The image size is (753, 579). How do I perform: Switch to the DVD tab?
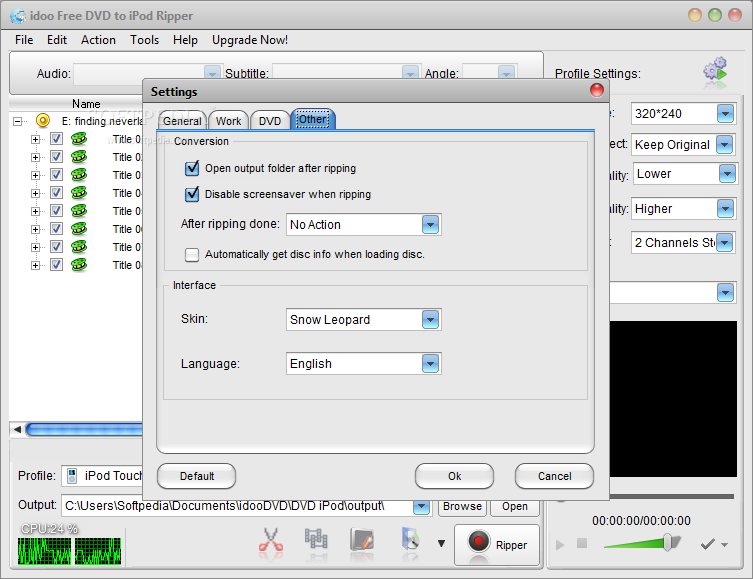(270, 121)
